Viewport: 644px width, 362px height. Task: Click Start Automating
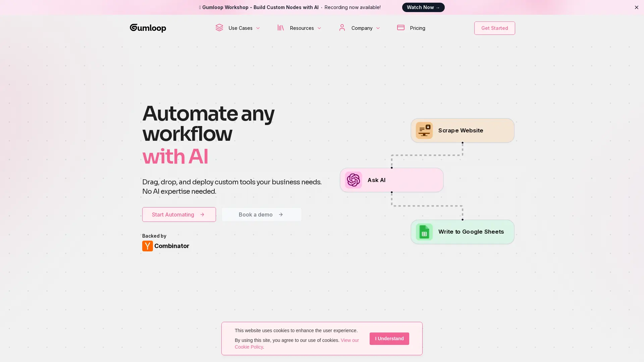tap(179, 215)
